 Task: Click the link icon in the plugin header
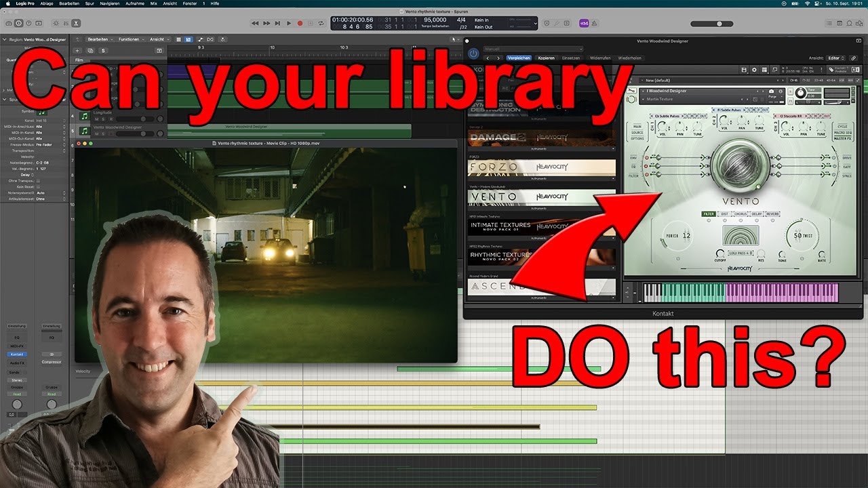pyautogui.click(x=853, y=58)
